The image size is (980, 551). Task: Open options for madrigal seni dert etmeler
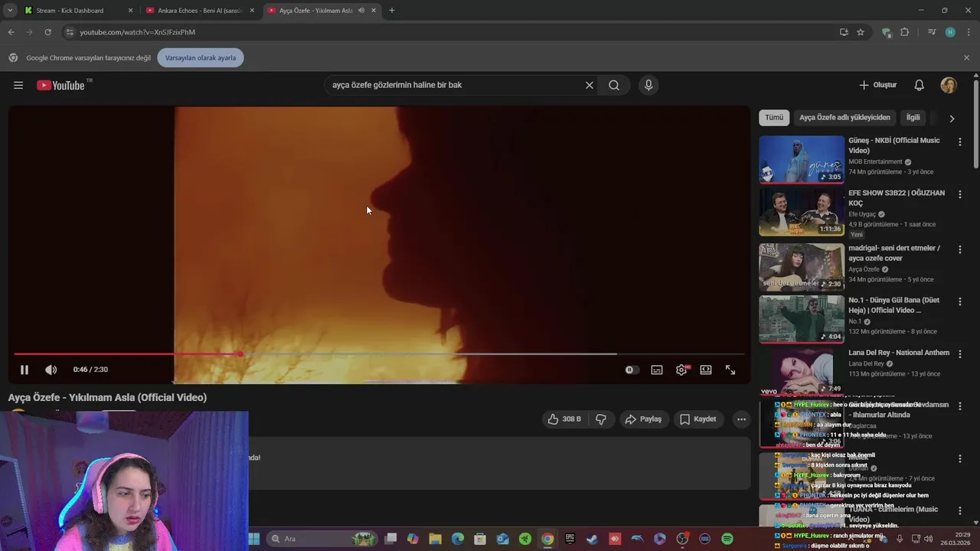(960, 249)
